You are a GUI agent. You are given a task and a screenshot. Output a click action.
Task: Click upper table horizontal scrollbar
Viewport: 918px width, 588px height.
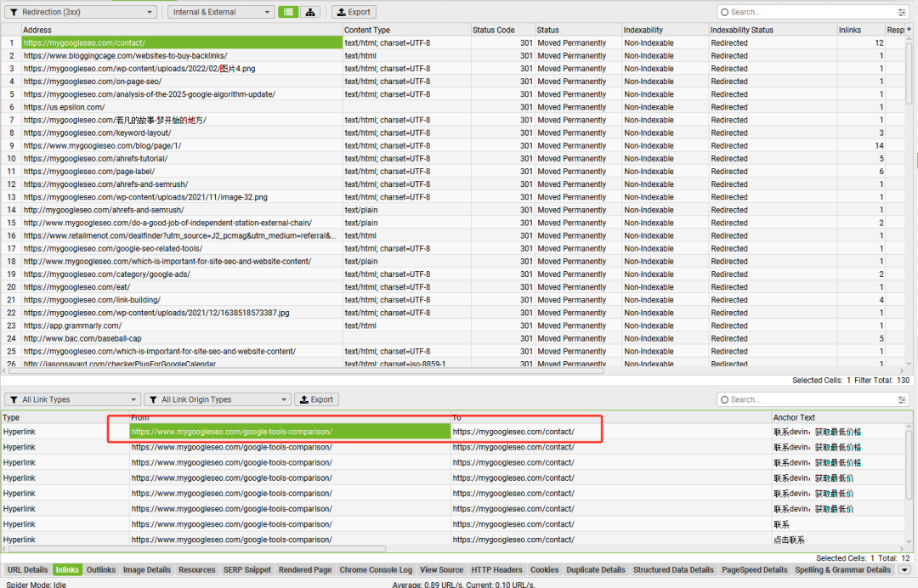[x=305, y=370]
